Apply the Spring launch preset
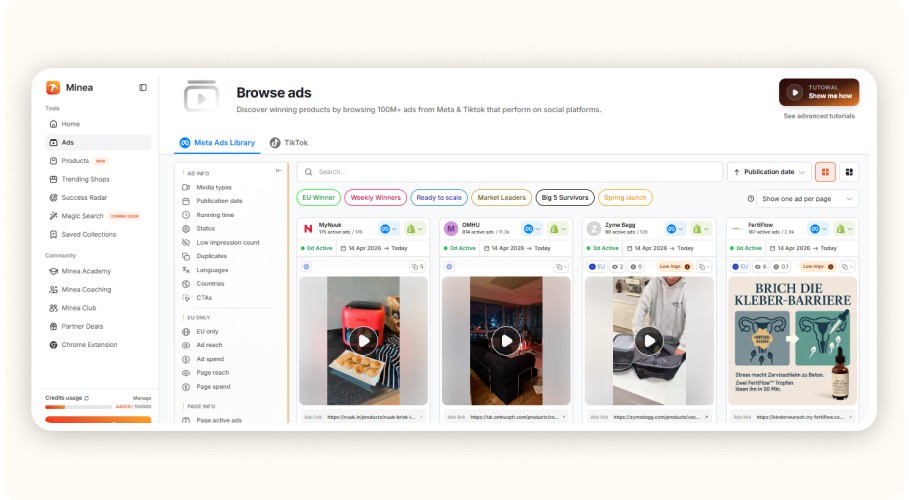This screenshot has height=500, width=909. point(625,198)
